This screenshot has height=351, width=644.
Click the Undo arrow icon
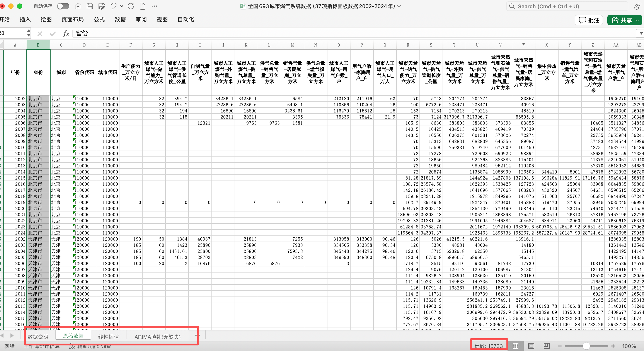tap(113, 6)
